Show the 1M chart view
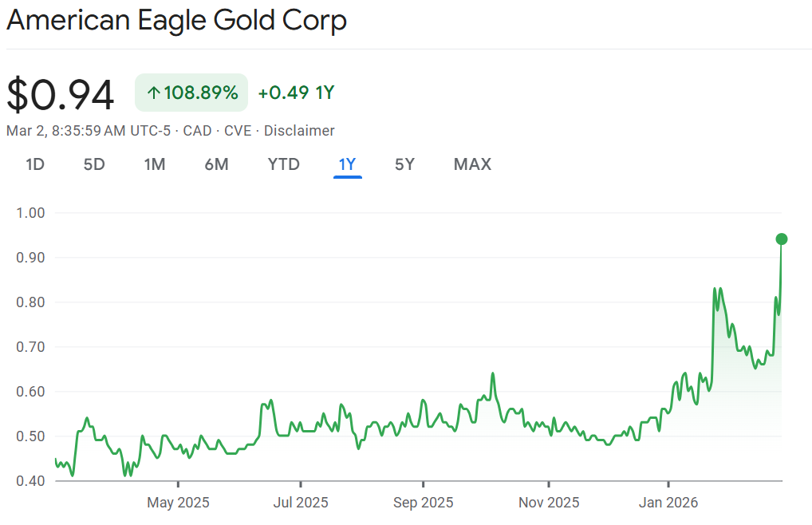The width and height of the screenshot is (812, 525). (x=155, y=164)
